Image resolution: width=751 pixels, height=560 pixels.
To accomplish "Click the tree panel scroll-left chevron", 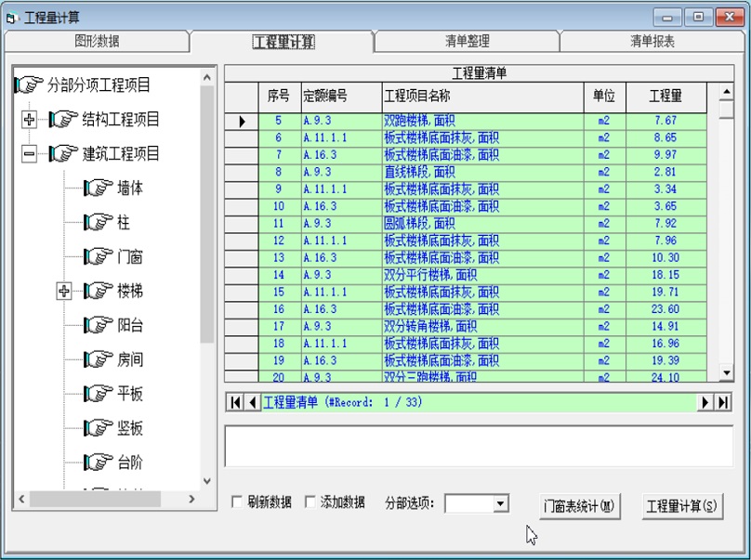I will click(x=21, y=499).
